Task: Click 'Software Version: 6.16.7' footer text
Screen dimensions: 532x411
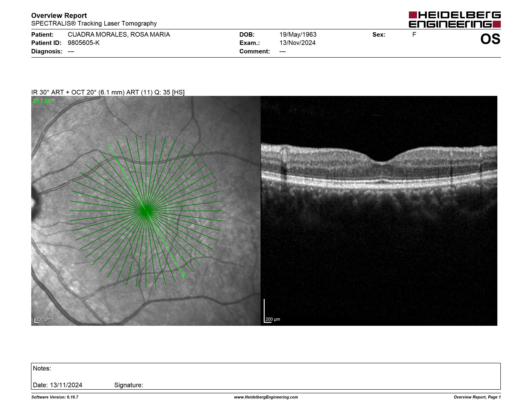Action: [x=55, y=397]
